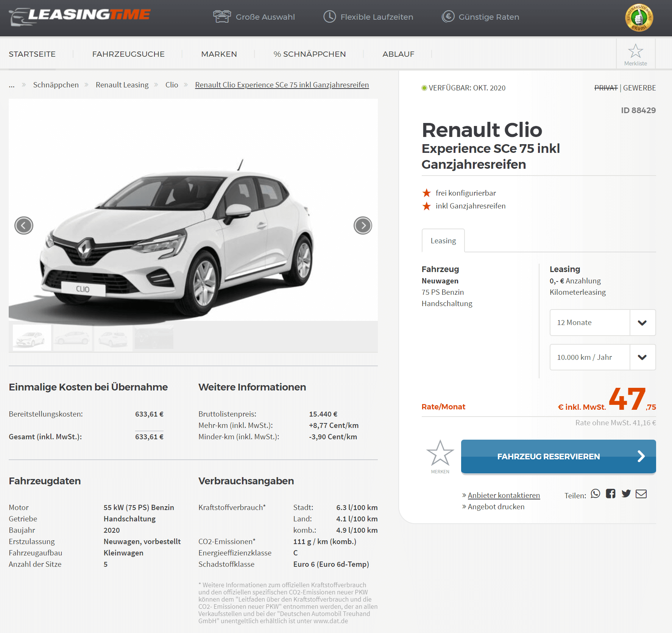The image size is (672, 633).
Task: Click FAHRZEUG RESERVIEREN button
Action: [x=558, y=456]
